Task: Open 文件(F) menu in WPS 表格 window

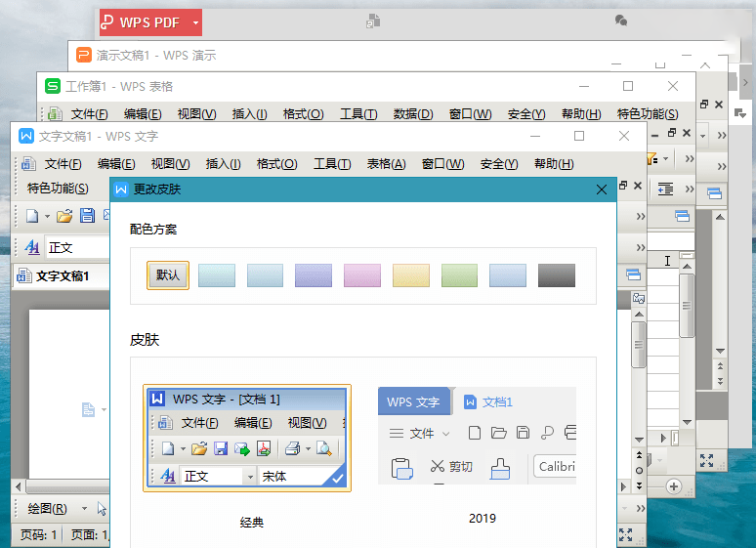Action: tap(89, 114)
